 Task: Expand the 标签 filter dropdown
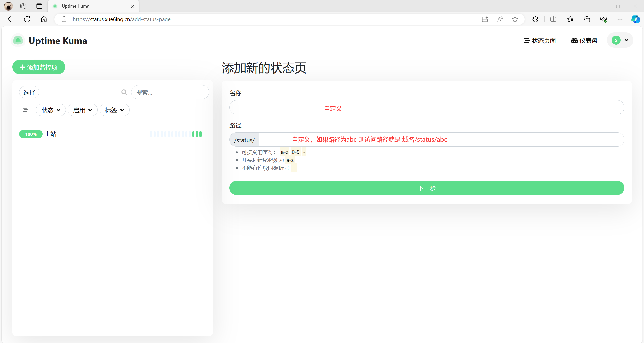(x=114, y=110)
